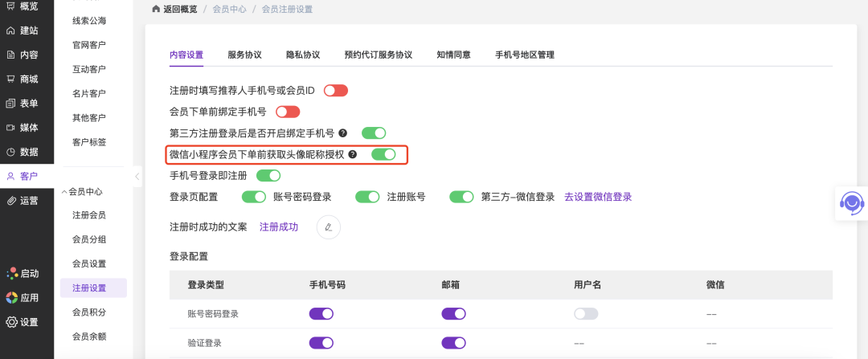Toggle 手机号登录即注册 switch off

point(268,175)
